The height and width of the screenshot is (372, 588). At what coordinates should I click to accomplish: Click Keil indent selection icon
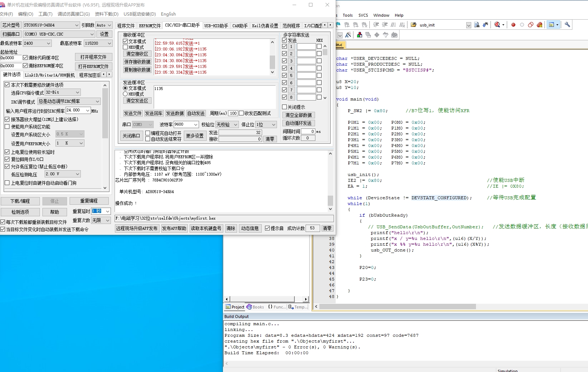pyautogui.click(x=376, y=25)
